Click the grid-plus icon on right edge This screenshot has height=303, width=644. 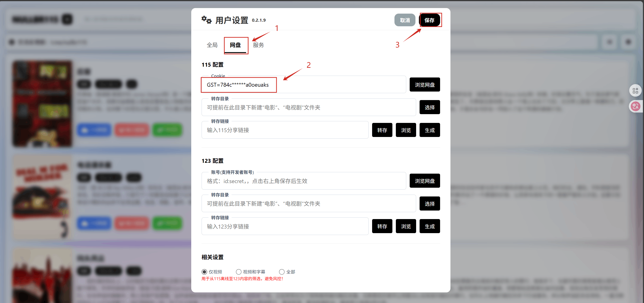click(x=635, y=91)
